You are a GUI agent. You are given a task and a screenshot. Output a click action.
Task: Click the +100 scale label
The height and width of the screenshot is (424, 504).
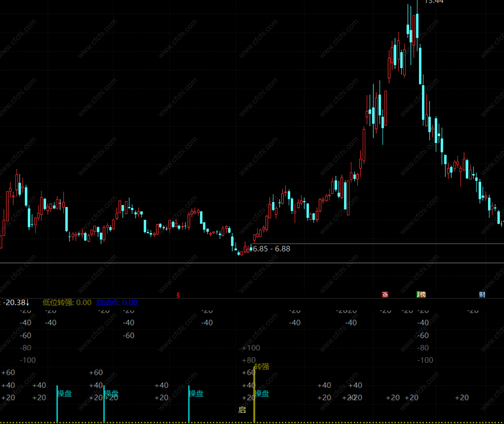251,348
